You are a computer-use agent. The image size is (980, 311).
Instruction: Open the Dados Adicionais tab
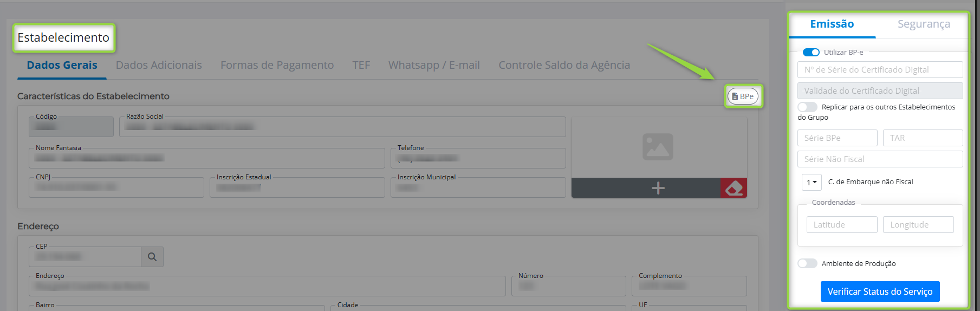pos(159,65)
